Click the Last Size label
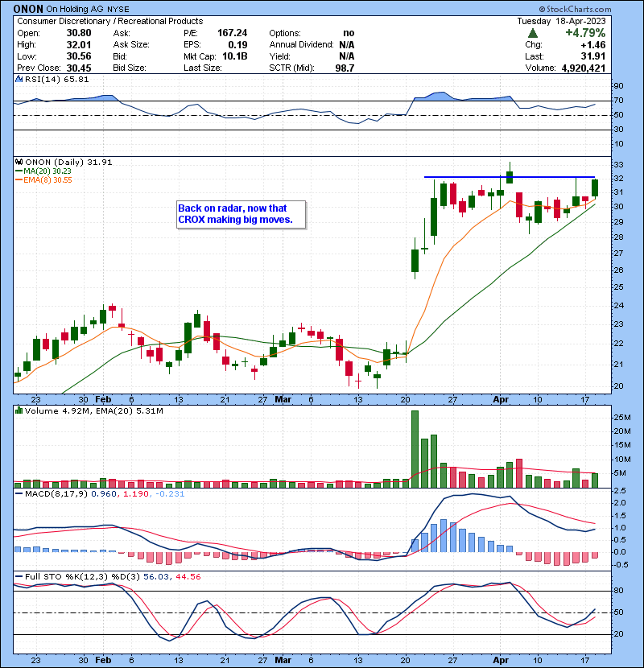Image resolution: width=644 pixels, height=668 pixels. [202, 68]
